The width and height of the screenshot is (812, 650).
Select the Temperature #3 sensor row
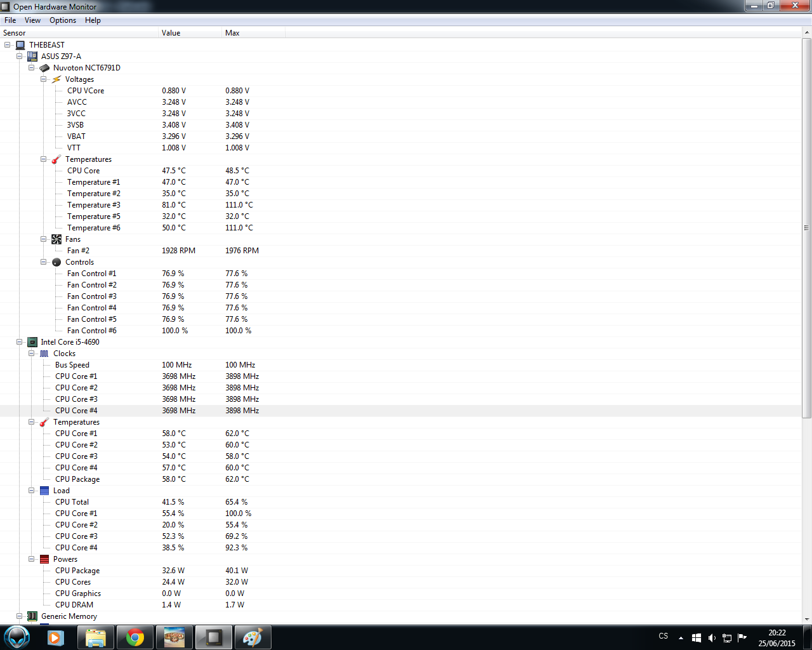point(401,205)
